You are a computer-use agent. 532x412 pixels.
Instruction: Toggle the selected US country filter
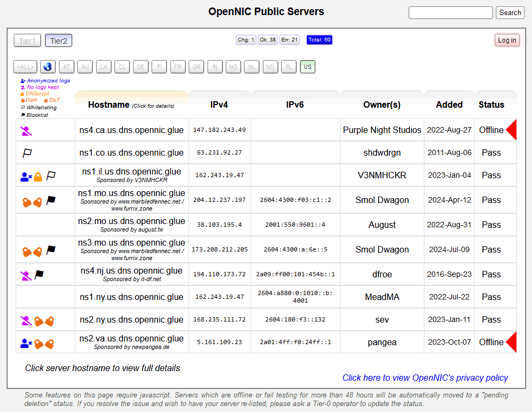point(307,67)
